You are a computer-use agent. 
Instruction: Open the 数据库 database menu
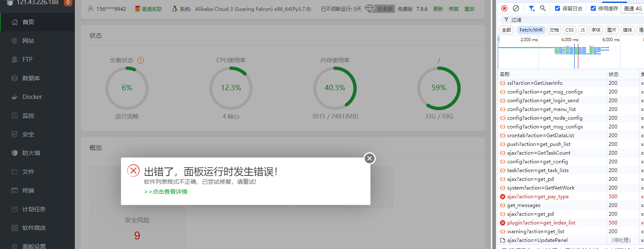coord(37,78)
